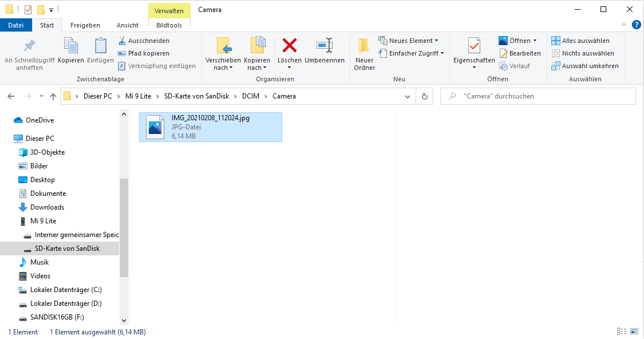This screenshot has width=644, height=339.
Task: Go up one folder level
Action: (53, 96)
